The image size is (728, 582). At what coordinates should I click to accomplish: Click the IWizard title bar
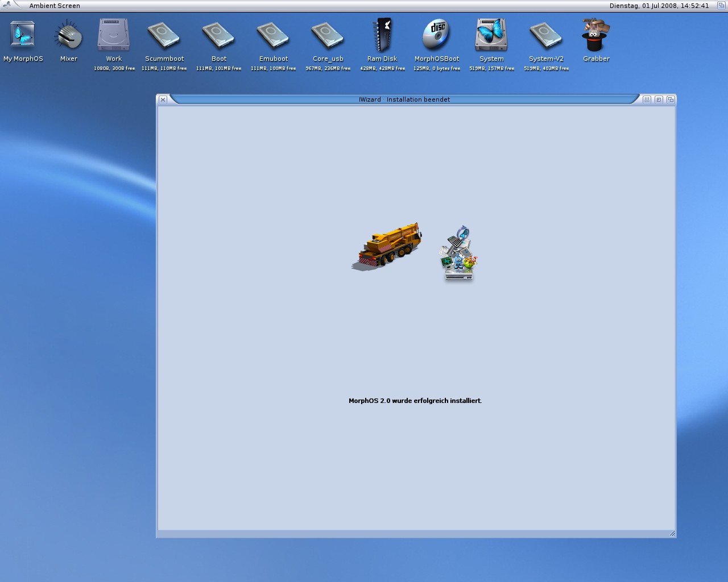click(404, 99)
